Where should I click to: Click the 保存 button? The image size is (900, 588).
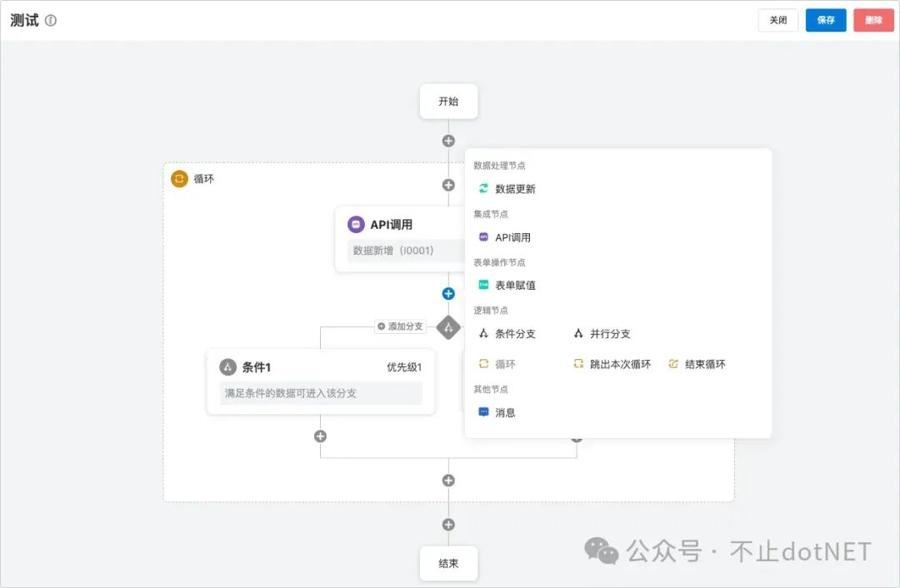(x=825, y=20)
